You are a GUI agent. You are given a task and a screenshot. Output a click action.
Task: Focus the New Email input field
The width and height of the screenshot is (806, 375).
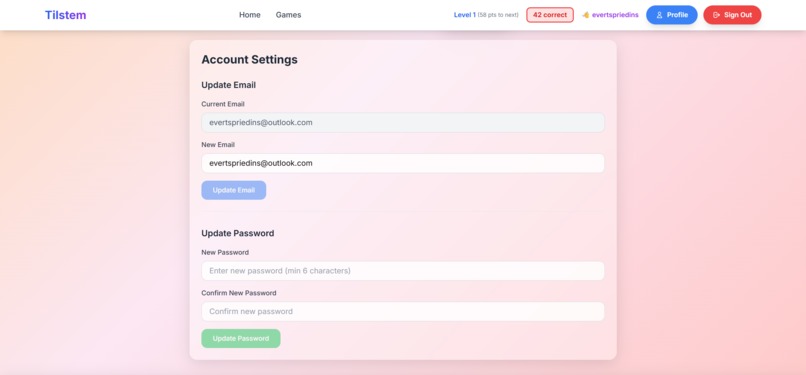[403, 163]
